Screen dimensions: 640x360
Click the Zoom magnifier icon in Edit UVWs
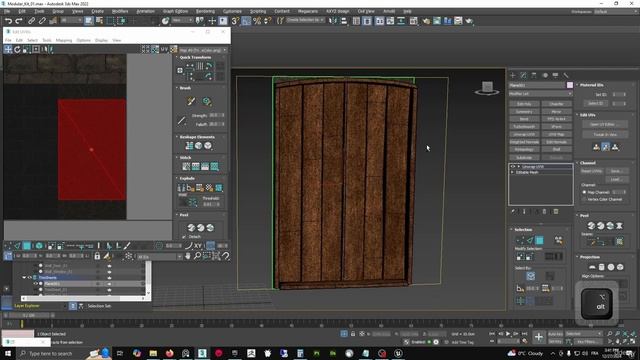[x=197, y=256]
